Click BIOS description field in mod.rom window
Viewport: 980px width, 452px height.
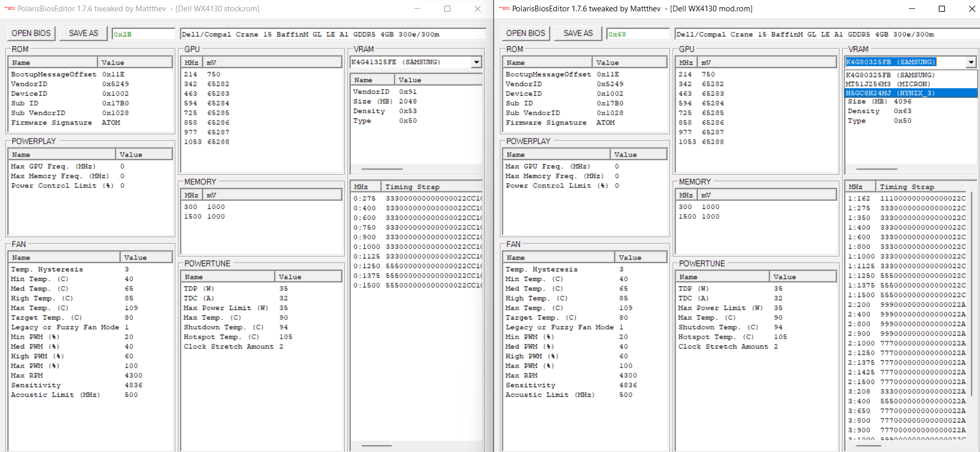click(x=826, y=34)
